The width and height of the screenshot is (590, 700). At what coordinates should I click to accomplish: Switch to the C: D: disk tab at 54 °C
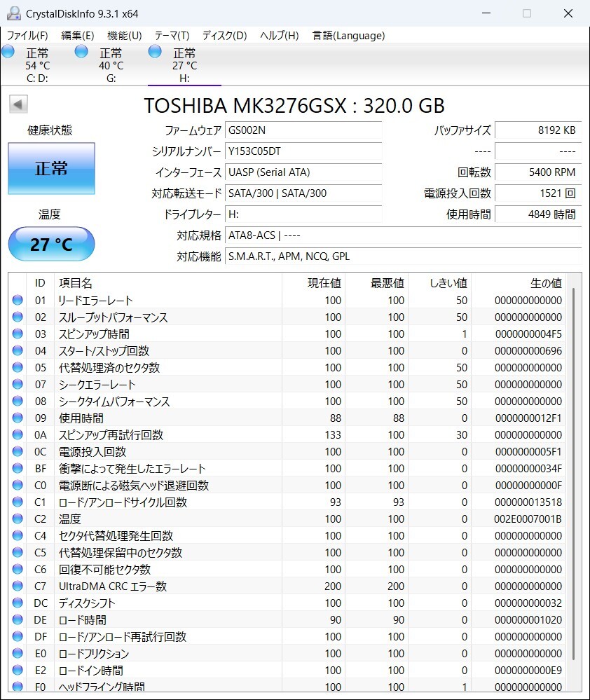(38, 65)
